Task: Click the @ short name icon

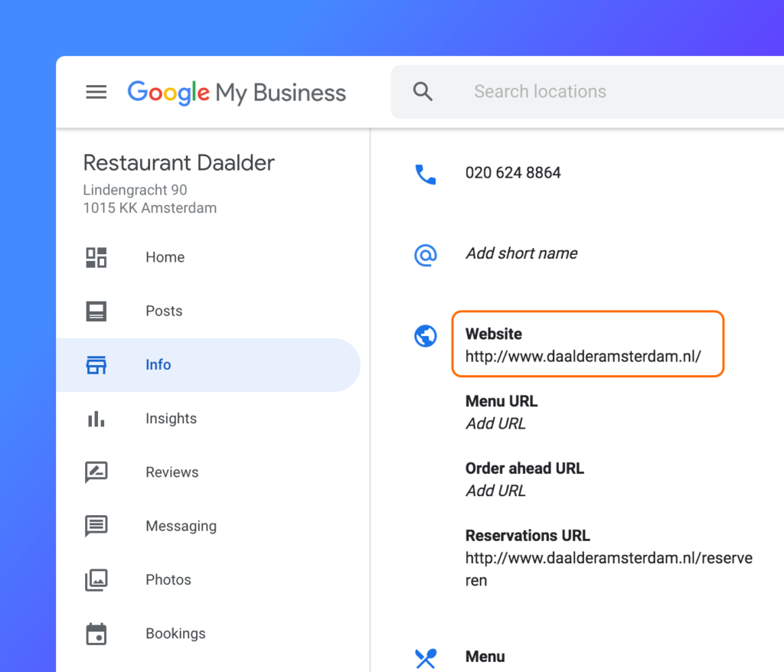Action: point(425,254)
